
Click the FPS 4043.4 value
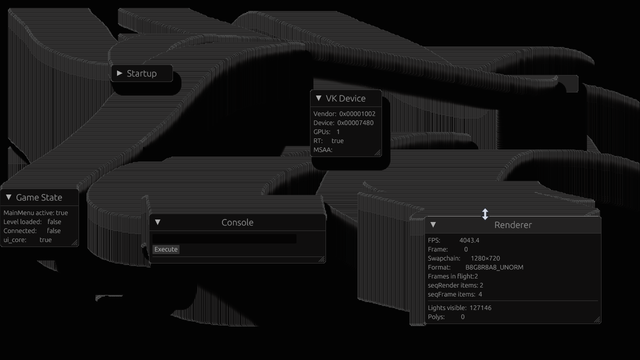point(469,240)
